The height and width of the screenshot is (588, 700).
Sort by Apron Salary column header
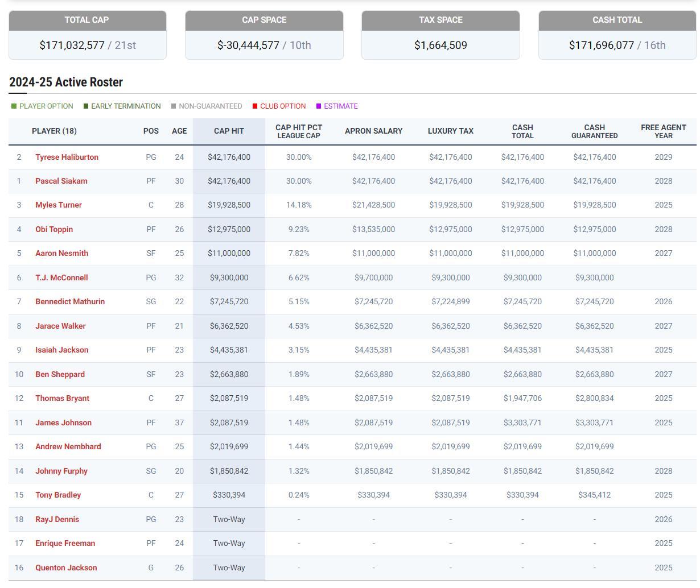pos(373,131)
